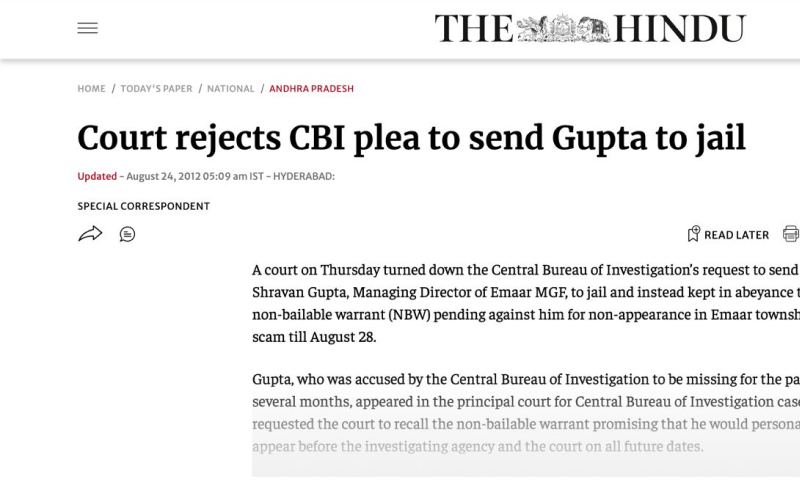Image resolution: width=800 pixels, height=500 pixels.
Task: Share the article using the arrow icon
Action: point(90,234)
